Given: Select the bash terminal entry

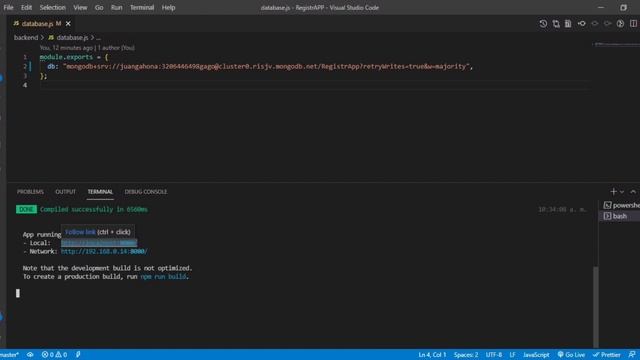Looking at the screenshot, I should coord(620,216).
